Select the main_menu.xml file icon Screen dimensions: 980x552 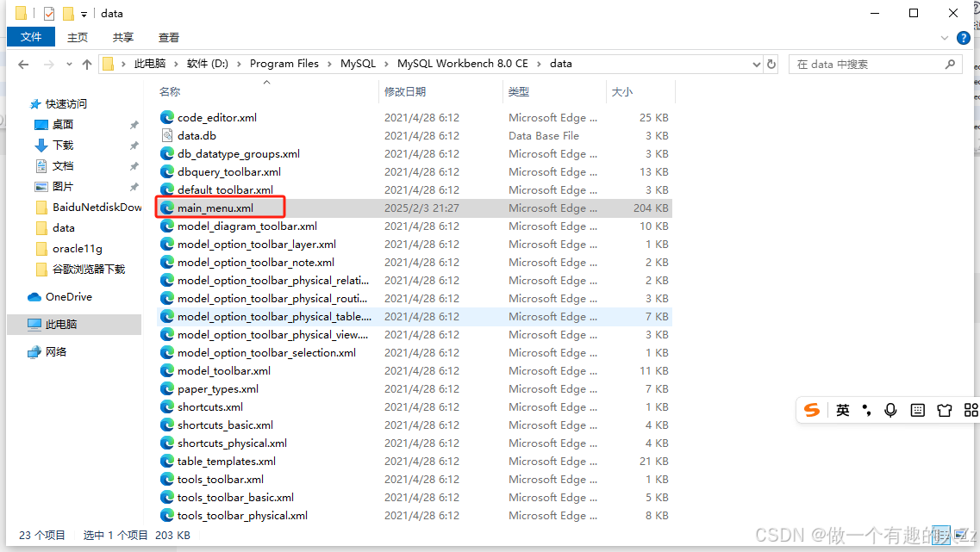click(x=167, y=208)
